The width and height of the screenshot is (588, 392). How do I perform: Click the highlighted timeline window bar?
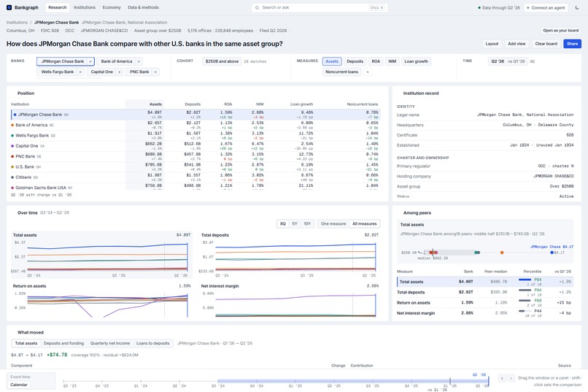click(353, 381)
